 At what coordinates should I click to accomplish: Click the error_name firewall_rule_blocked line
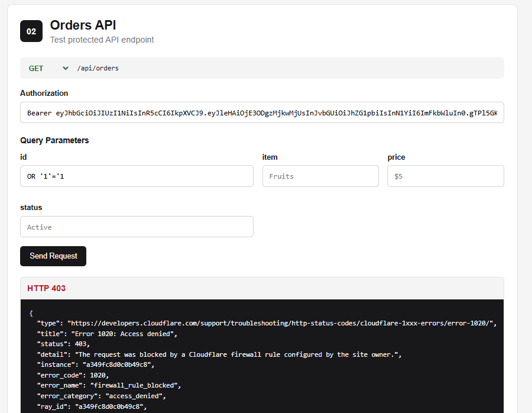coord(109,386)
